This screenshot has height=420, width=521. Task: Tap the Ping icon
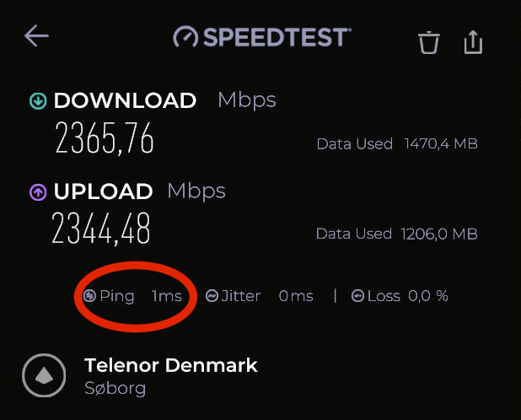point(89,296)
